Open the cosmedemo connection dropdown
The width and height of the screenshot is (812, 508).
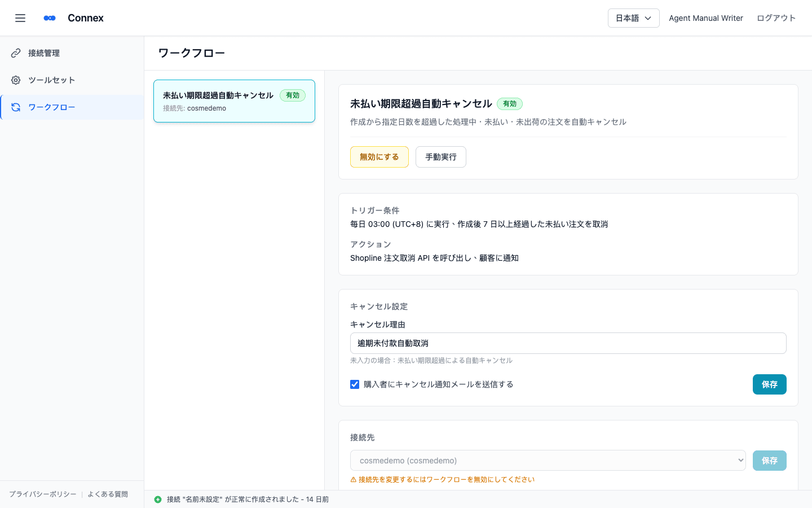tap(548, 461)
